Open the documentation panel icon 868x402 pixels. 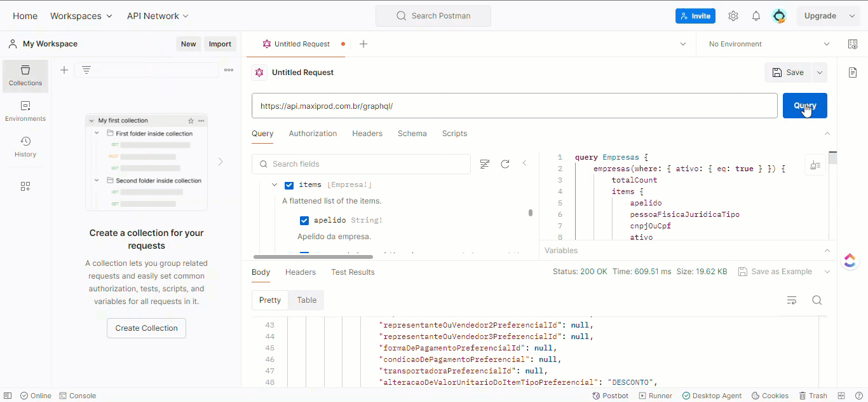[853, 73]
